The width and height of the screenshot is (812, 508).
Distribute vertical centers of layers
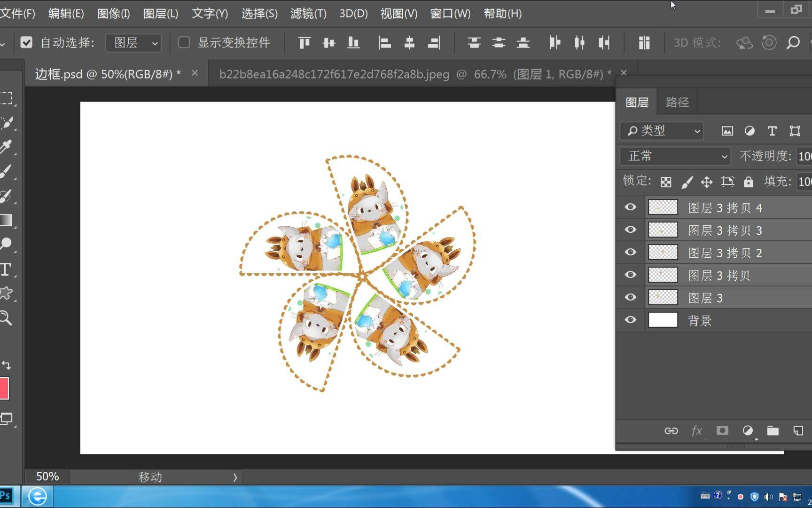(499, 43)
